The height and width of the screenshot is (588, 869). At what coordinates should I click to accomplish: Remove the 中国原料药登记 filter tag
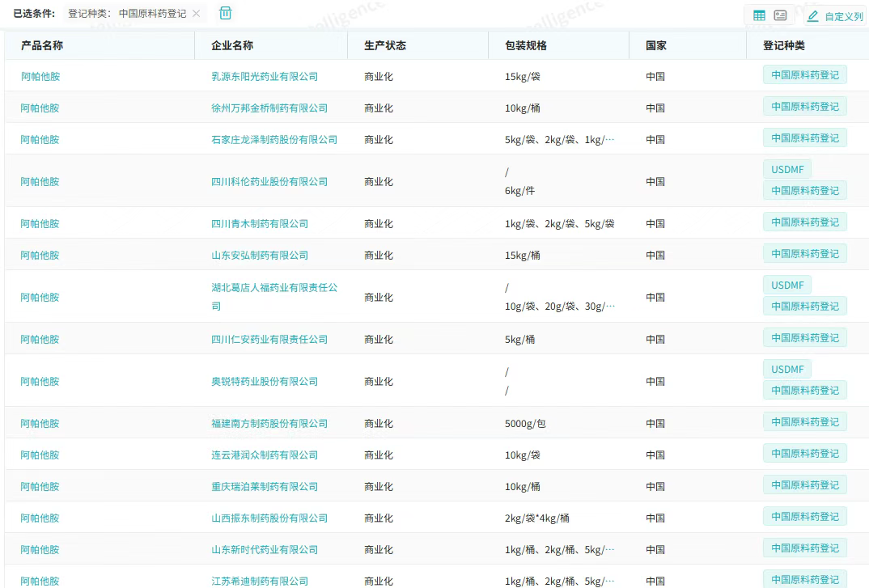click(197, 14)
